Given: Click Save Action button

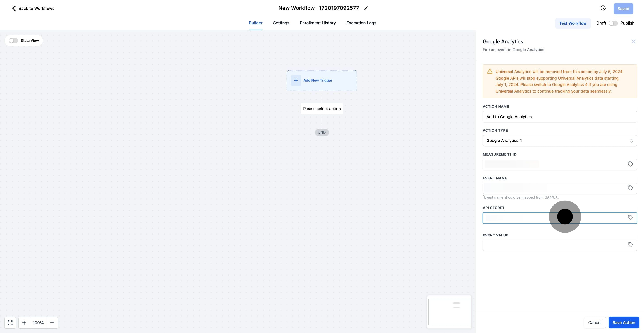Looking at the screenshot, I should pyautogui.click(x=624, y=322).
